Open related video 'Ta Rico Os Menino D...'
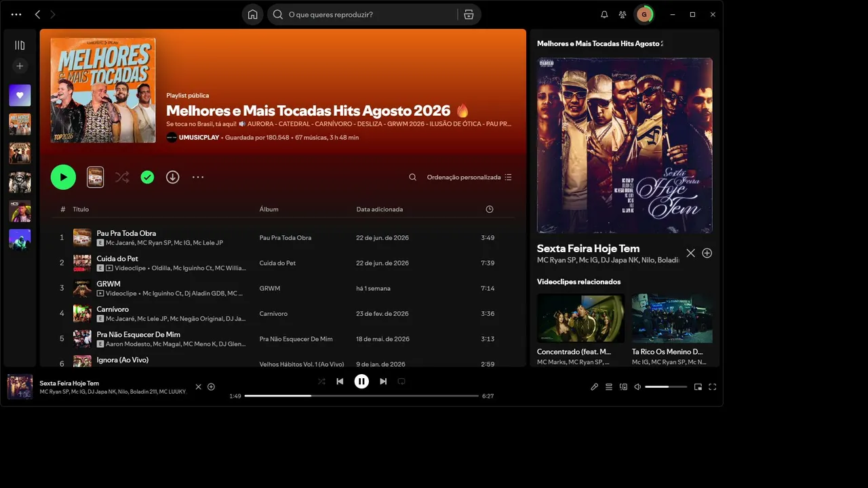Viewport: 868px width, 488px height. point(672,329)
